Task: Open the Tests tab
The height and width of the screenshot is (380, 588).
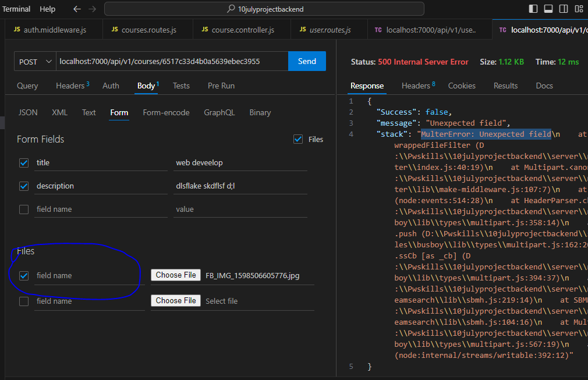Action: tap(181, 86)
